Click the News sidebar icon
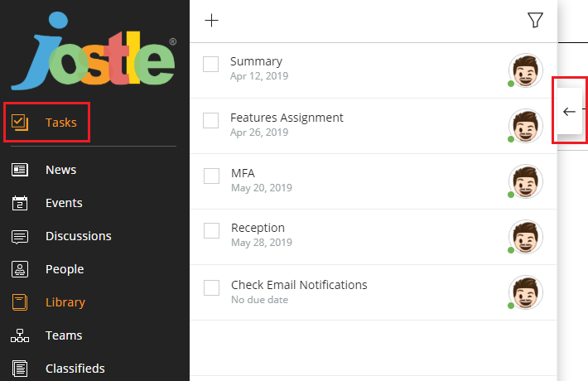Screen dimensions: 588x381 (x=20, y=170)
